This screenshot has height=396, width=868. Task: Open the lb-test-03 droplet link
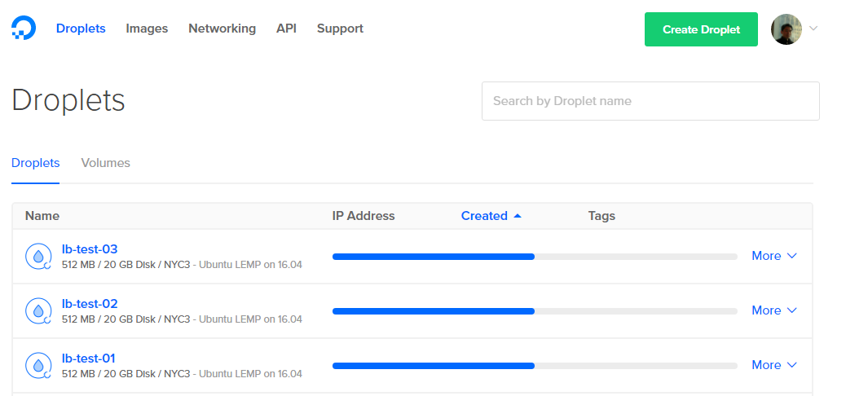pos(90,249)
